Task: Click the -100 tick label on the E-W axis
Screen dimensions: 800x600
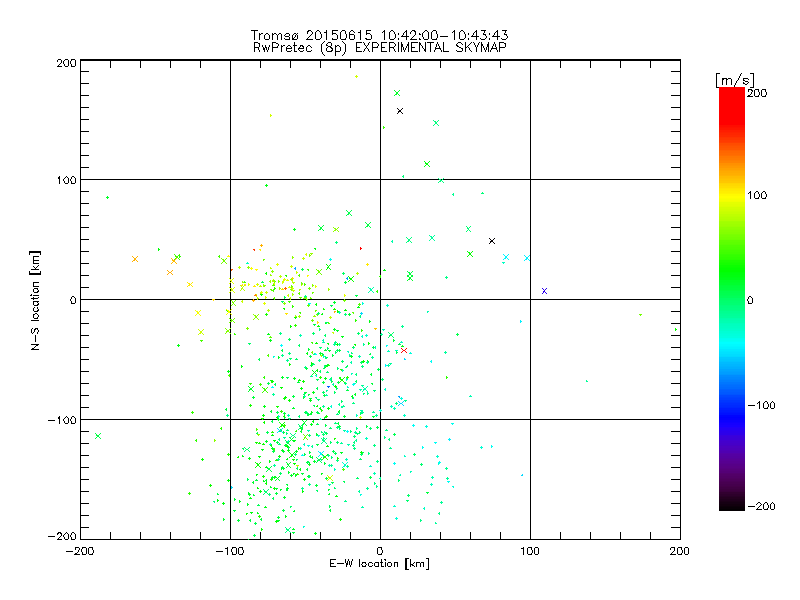Action: pos(230,551)
